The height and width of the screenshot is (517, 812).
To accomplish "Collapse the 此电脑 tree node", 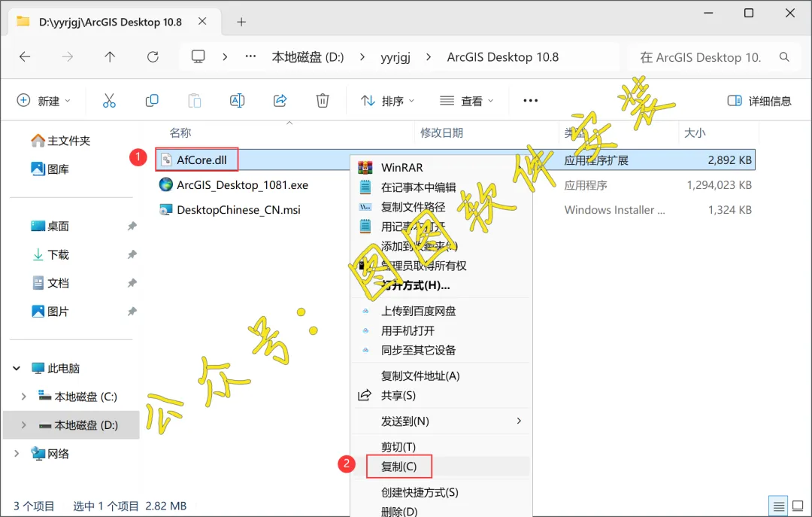I will 17,368.
